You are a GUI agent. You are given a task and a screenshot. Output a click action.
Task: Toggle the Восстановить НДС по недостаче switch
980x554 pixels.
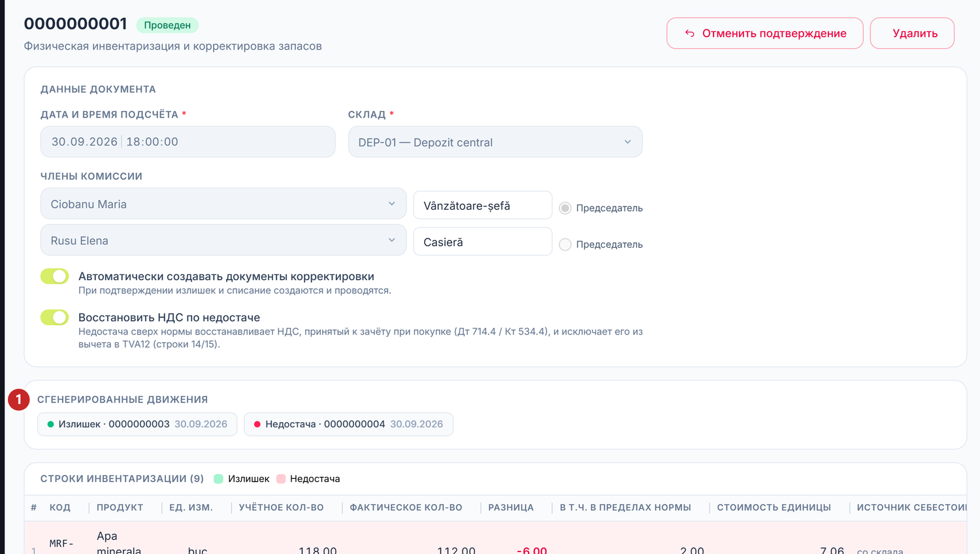(x=54, y=318)
